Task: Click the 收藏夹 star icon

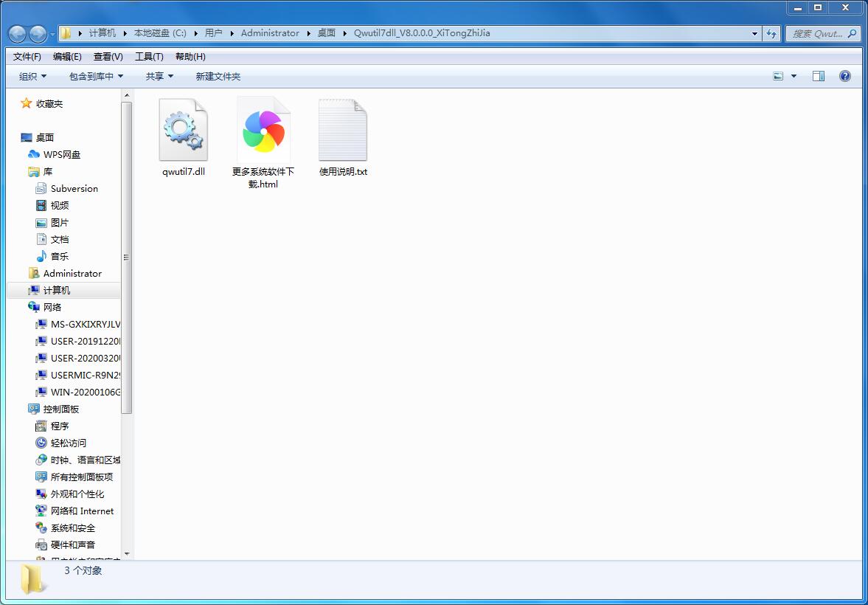Action: tap(26, 103)
